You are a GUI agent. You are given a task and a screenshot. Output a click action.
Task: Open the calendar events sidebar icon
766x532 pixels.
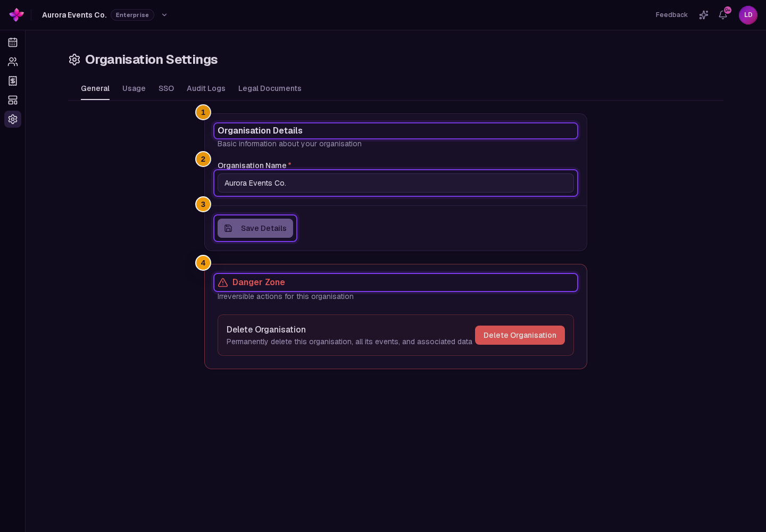13,43
